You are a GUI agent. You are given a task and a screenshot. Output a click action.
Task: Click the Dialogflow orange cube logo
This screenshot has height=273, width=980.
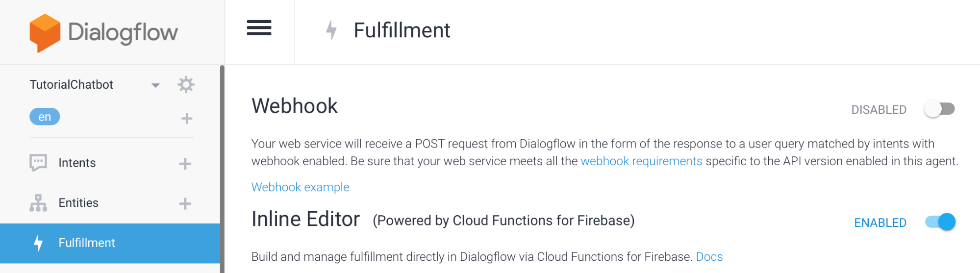tap(45, 33)
